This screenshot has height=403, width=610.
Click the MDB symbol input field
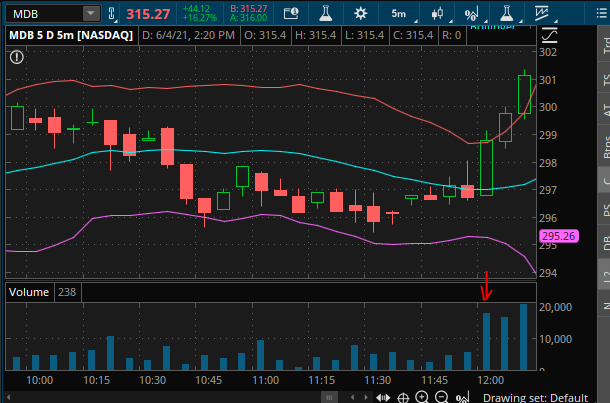[x=44, y=14]
